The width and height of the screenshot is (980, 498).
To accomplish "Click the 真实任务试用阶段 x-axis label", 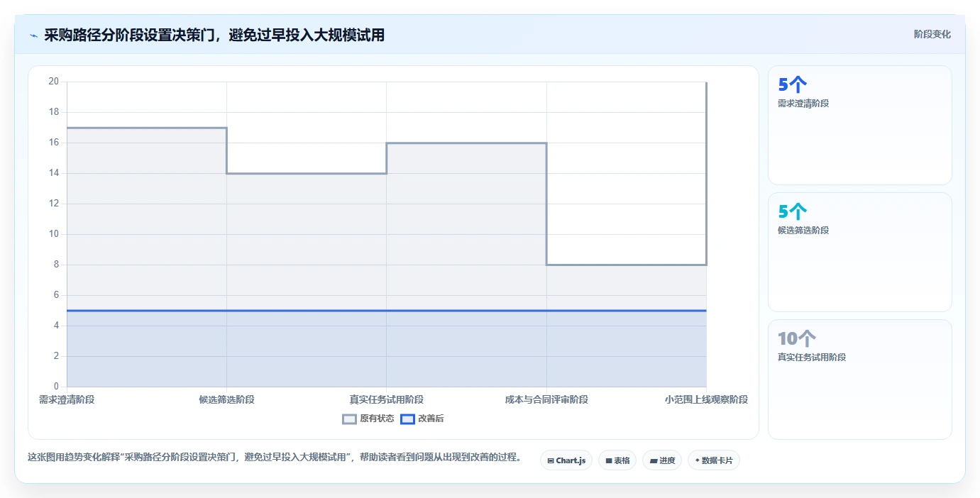I will 386,399.
